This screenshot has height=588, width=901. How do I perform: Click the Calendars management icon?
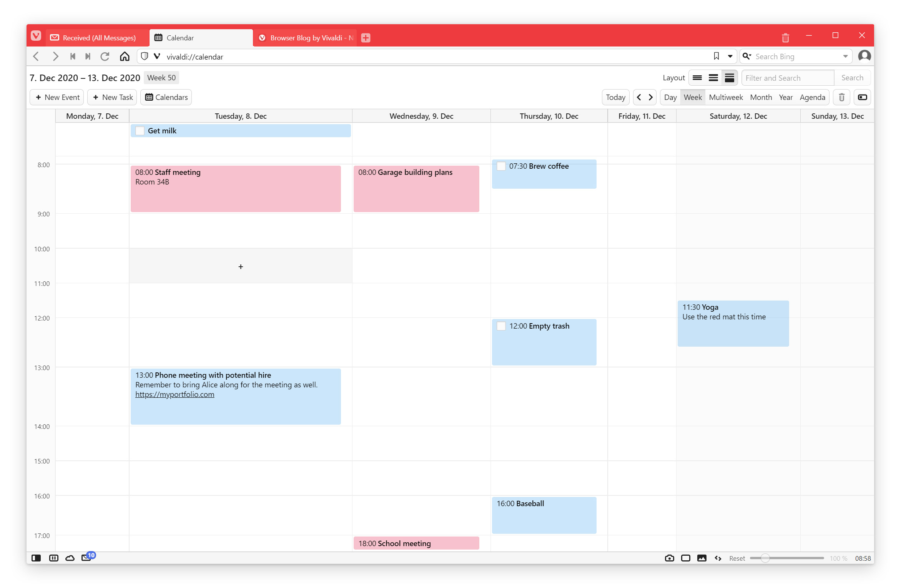coord(166,97)
